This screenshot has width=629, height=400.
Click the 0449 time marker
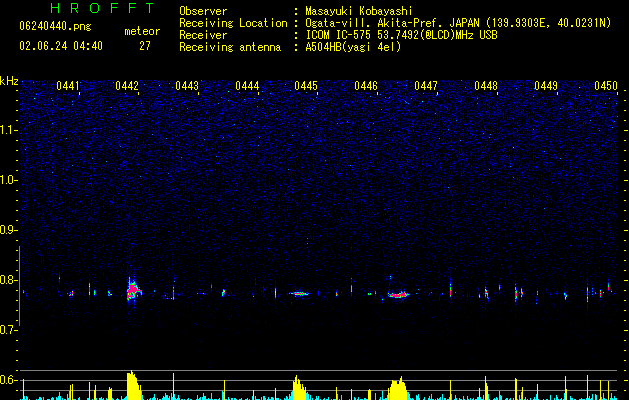pos(546,86)
